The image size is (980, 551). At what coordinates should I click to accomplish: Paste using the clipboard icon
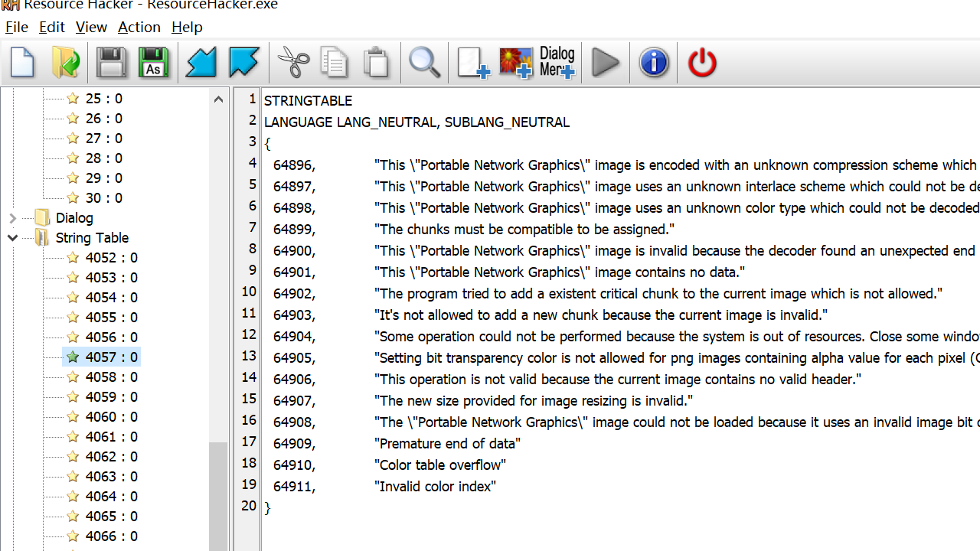tap(376, 63)
